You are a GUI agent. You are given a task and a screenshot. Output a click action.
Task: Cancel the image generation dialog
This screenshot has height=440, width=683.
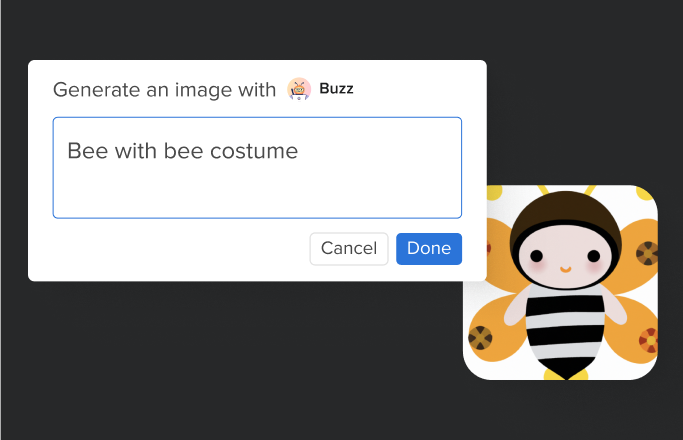pyautogui.click(x=349, y=249)
